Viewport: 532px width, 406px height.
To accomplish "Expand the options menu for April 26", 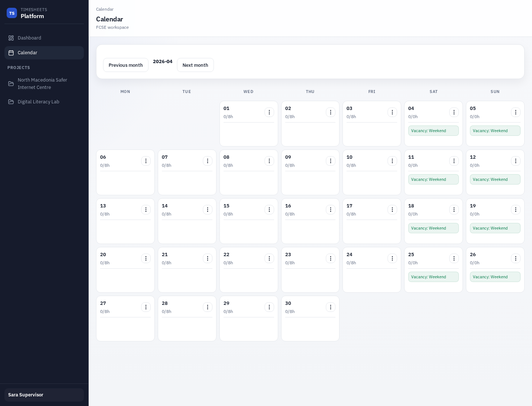I will (x=516, y=258).
